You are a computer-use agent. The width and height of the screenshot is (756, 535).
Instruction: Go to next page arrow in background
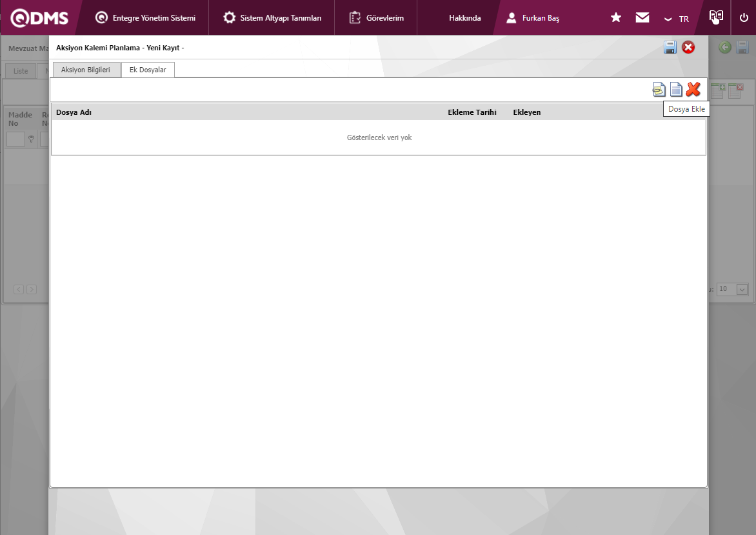pyautogui.click(x=32, y=290)
